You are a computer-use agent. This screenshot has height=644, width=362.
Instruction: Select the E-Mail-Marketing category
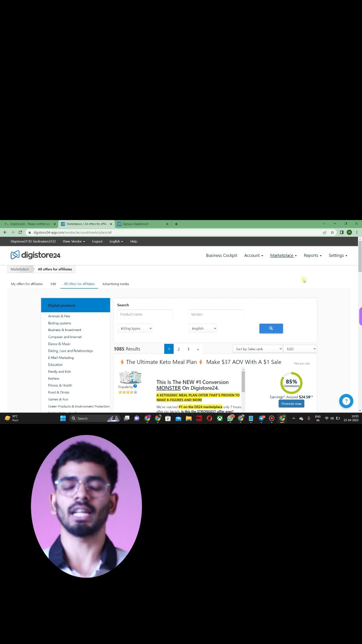[61, 358]
